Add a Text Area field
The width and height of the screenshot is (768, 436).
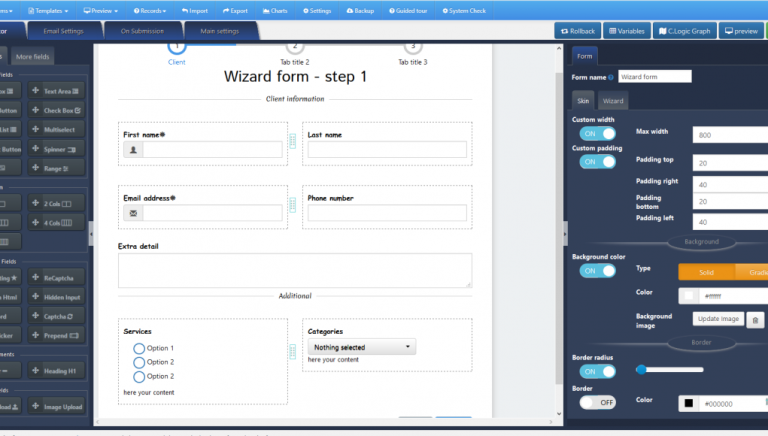(56, 91)
